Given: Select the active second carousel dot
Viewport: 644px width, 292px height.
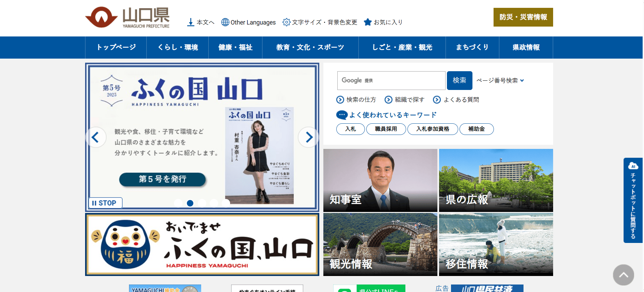Looking at the screenshot, I should click(190, 203).
